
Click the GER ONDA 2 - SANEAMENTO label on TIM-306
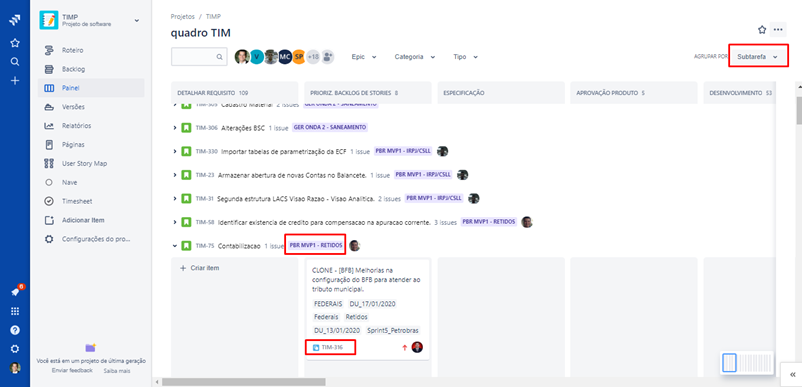(330, 128)
